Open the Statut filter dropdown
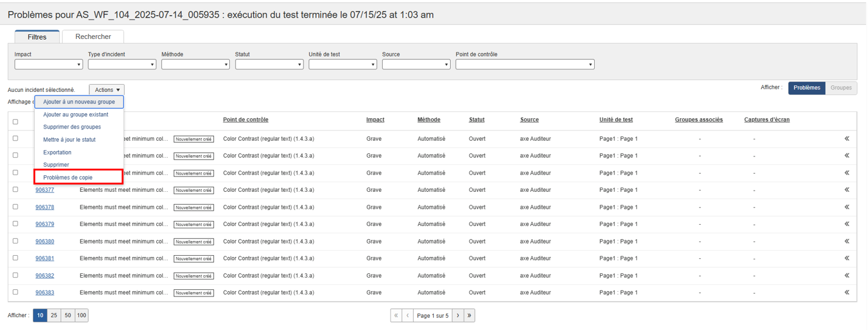The height and width of the screenshot is (330, 868). point(269,65)
